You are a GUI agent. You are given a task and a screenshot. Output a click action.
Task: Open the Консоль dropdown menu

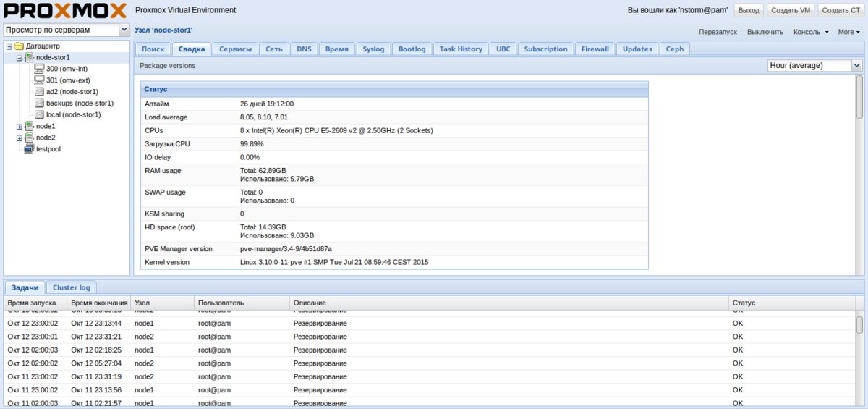[811, 32]
